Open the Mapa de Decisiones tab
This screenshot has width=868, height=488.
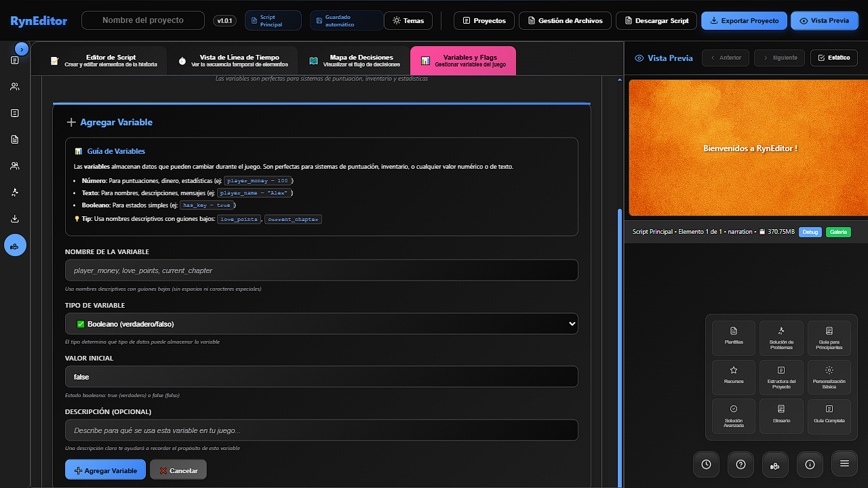pyautogui.click(x=354, y=60)
